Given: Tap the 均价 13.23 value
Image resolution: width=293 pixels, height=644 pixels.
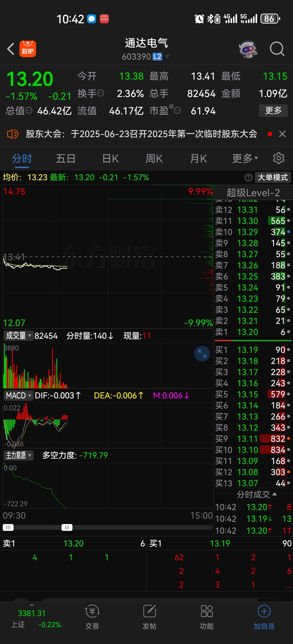Looking at the screenshot, I should click(37, 178).
